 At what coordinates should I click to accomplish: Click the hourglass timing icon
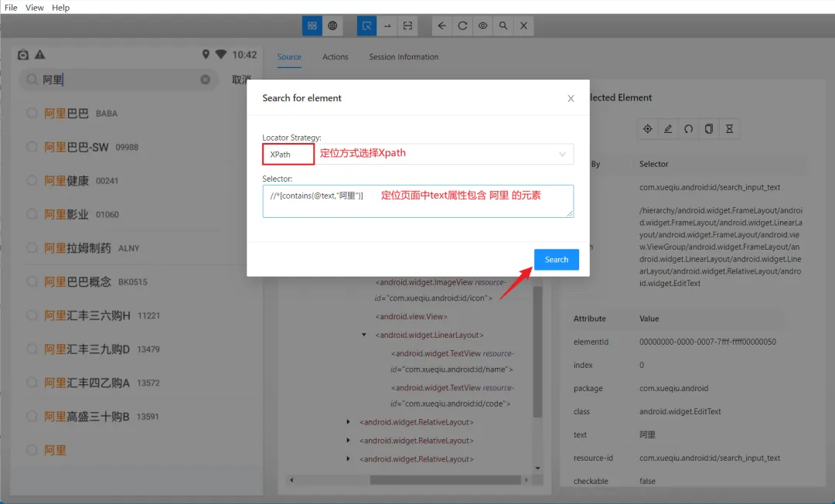click(730, 129)
